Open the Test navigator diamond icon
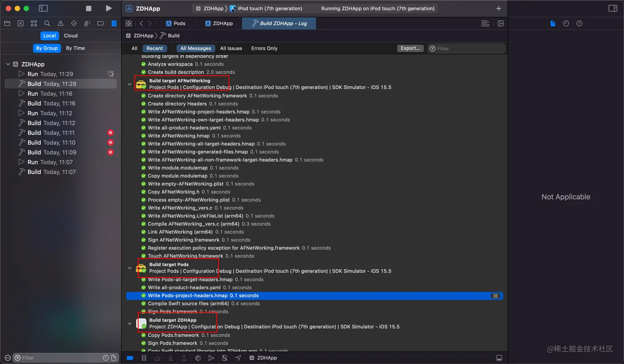 (74, 23)
